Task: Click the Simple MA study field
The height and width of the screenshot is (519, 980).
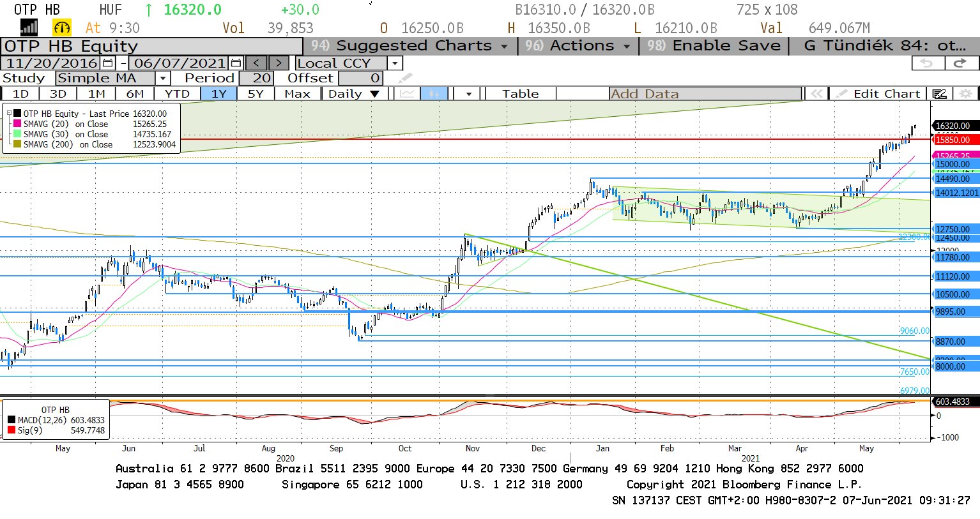Action: click(x=105, y=79)
